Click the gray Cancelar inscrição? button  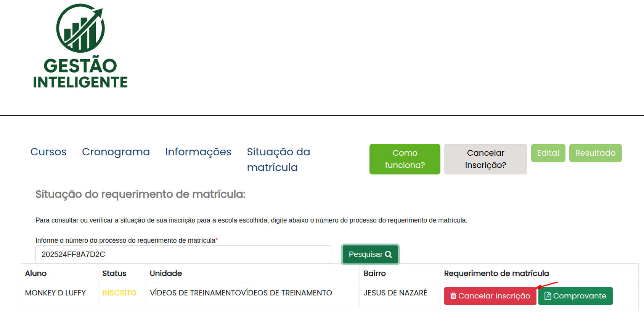[x=485, y=159]
